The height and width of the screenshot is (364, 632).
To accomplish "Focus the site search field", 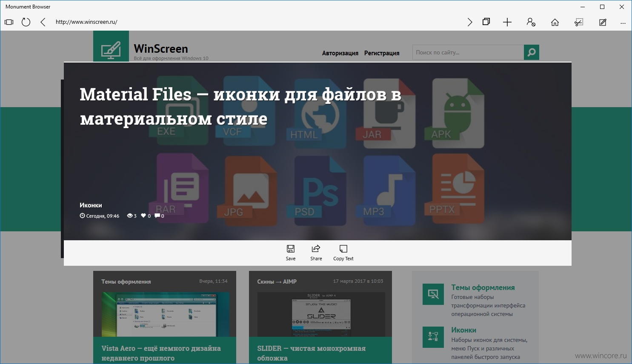I will [x=468, y=52].
